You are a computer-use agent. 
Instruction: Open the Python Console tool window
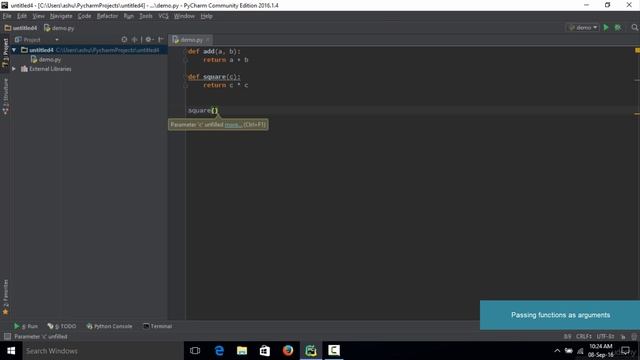109,326
